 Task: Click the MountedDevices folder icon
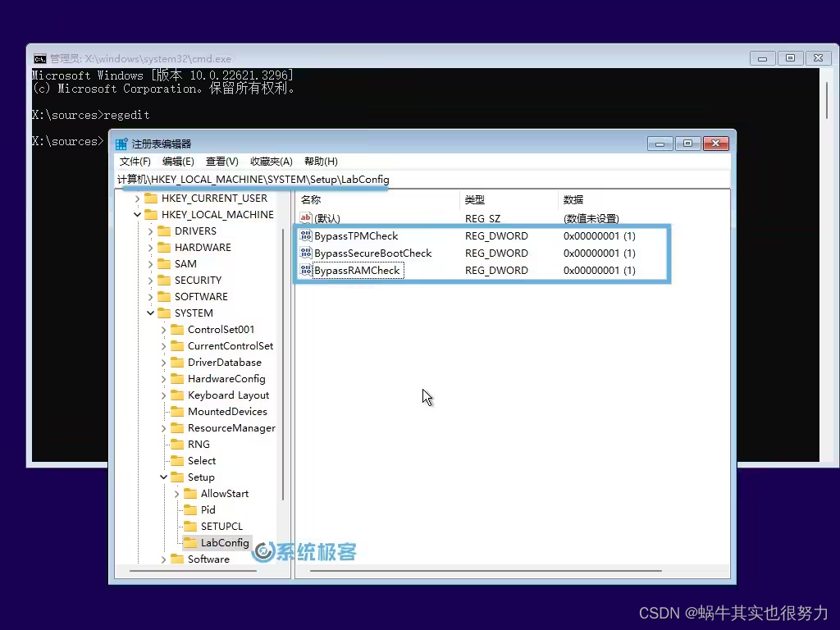[177, 412]
